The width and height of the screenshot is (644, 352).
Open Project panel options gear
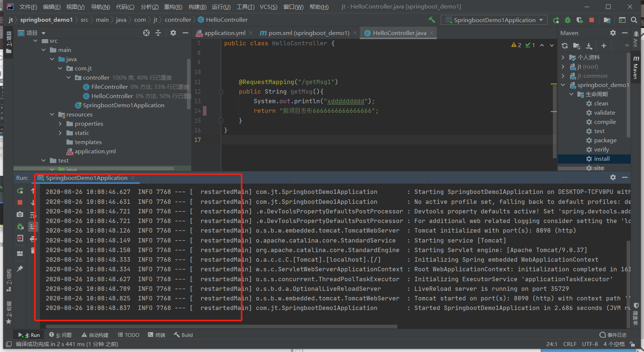click(173, 33)
